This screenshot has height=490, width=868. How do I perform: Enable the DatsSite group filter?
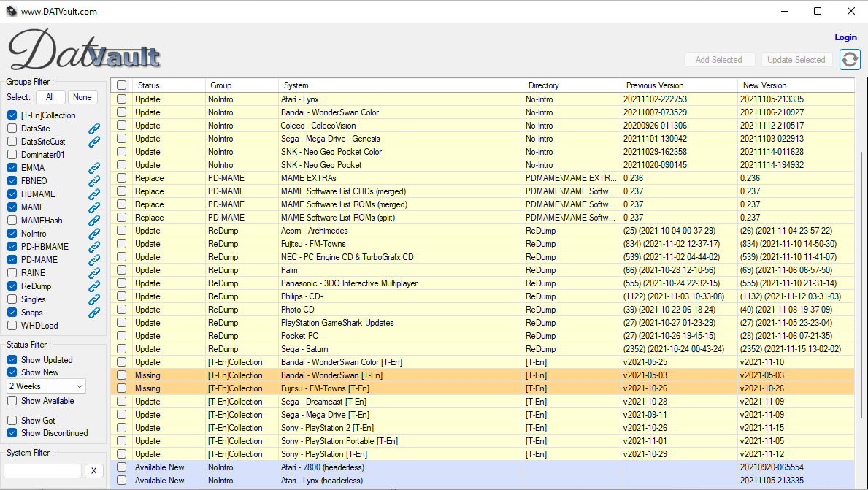point(12,129)
